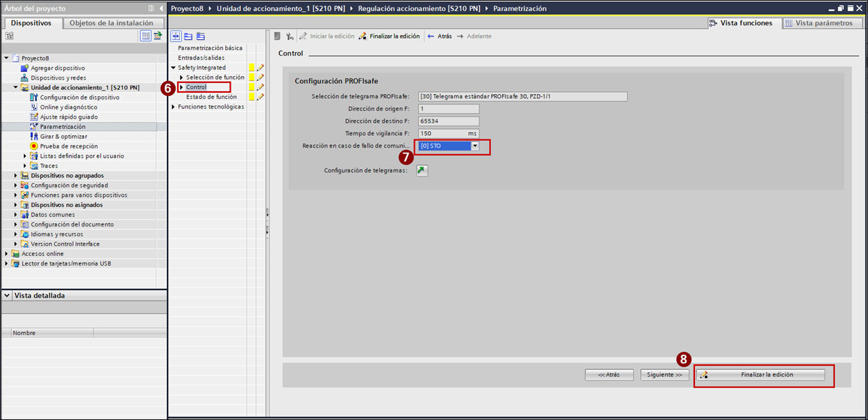Click the Girar & optimizar icon

pos(34,137)
